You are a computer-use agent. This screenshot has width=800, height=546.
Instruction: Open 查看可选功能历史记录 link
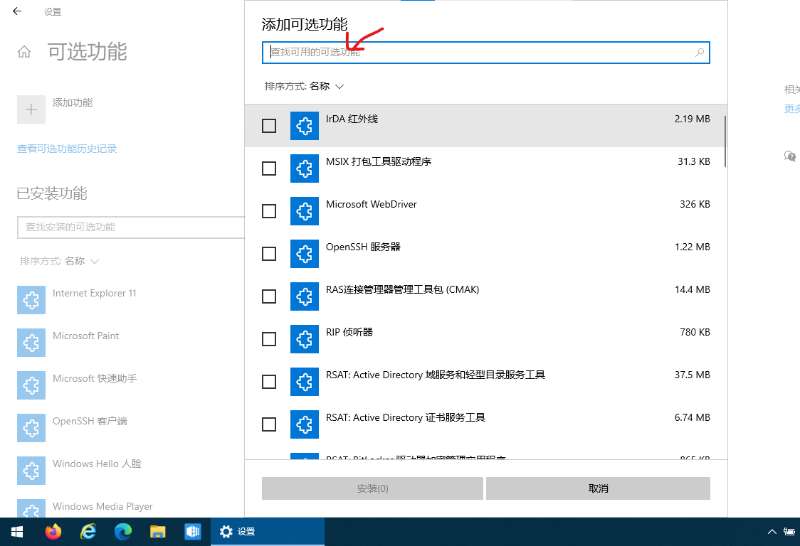(x=67, y=148)
